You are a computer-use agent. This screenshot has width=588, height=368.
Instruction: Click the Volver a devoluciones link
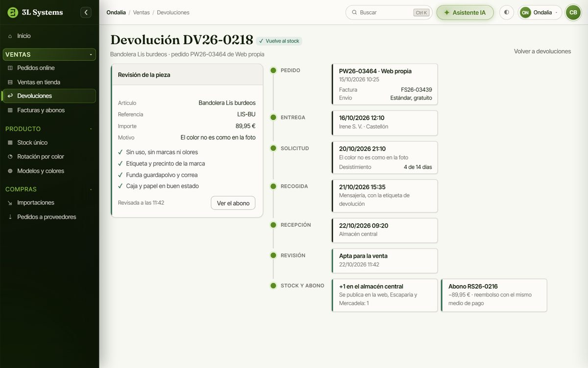[542, 51]
